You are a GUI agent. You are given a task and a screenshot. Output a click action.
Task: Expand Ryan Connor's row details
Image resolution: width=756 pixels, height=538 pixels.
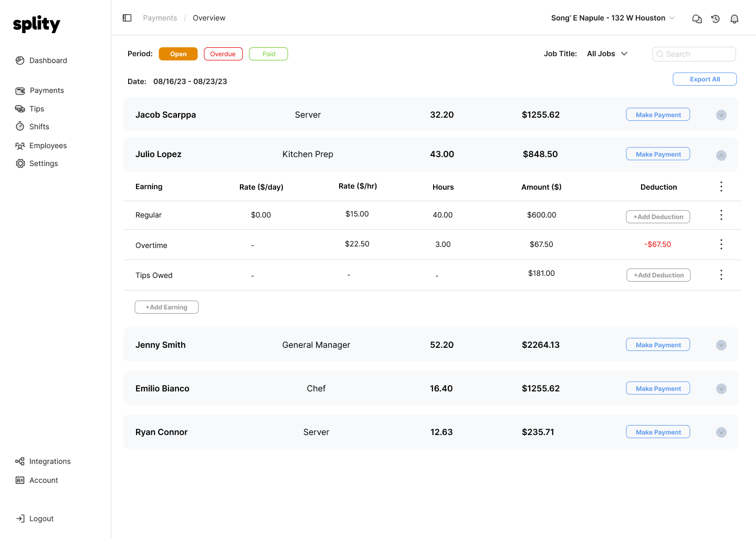pos(721,432)
